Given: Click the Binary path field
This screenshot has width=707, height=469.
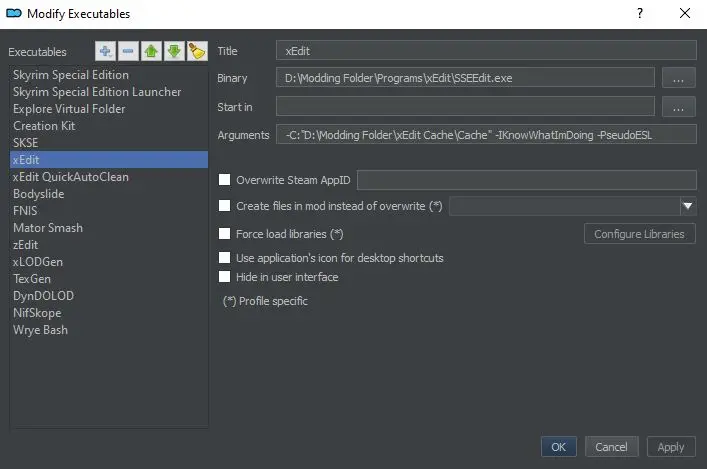Looking at the screenshot, I should pyautogui.click(x=465, y=78).
